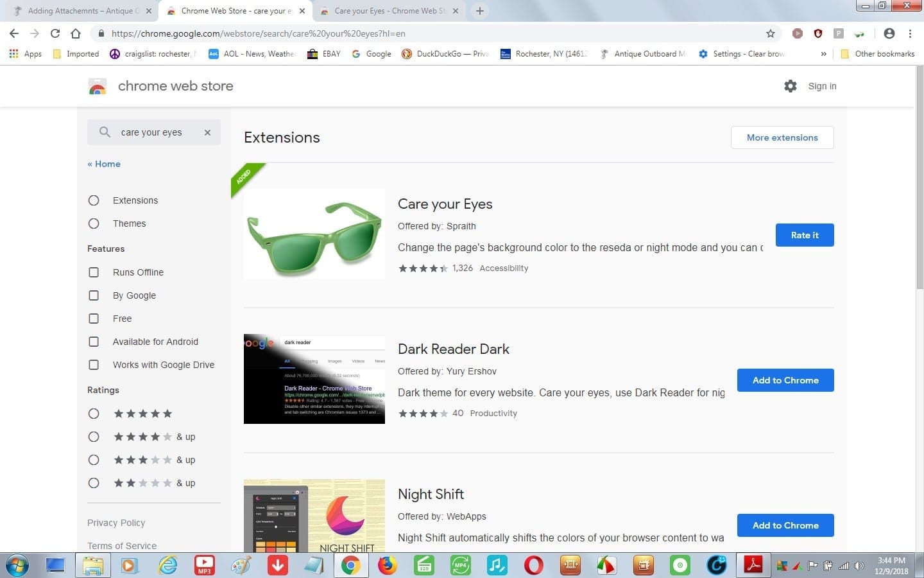Click the Night Shift thumbnail
Viewport: 924px width, 578px height.
pyautogui.click(x=314, y=516)
